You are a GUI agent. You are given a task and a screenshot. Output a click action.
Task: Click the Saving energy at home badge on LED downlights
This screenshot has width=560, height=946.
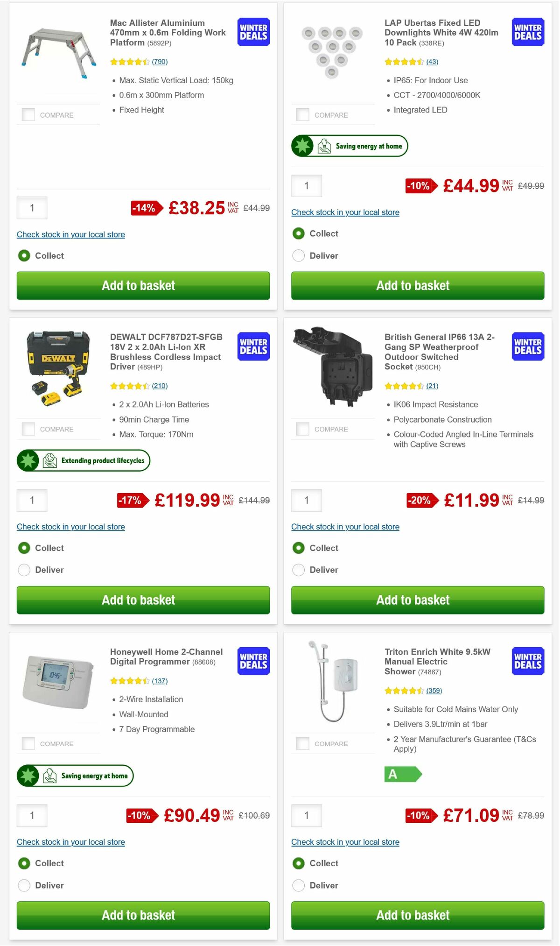point(349,146)
